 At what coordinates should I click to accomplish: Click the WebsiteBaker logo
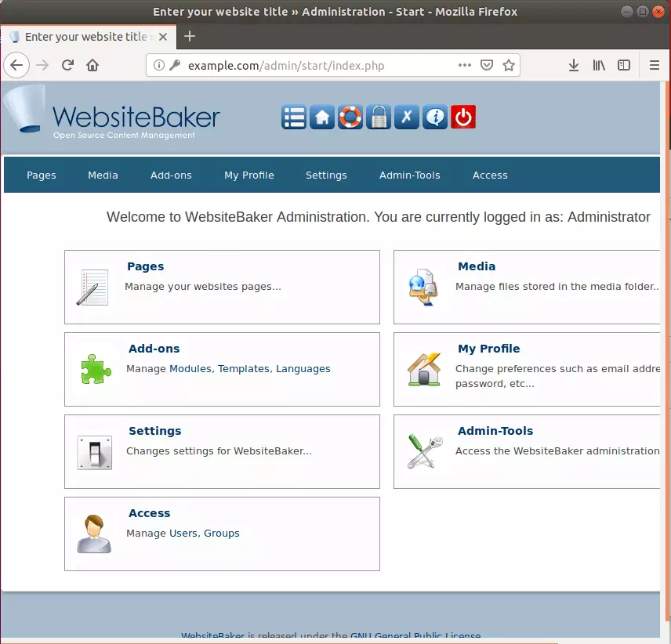(x=112, y=113)
